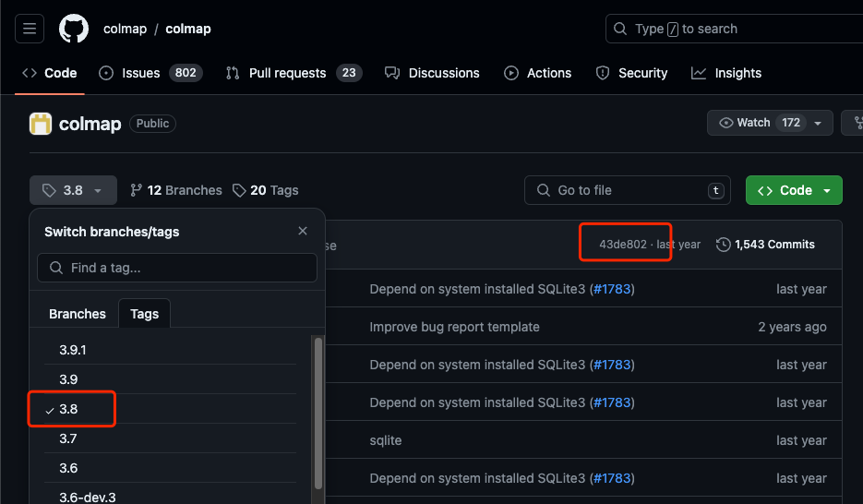Select the checked tag 3.8
Viewport: 863px width, 504px height.
pyautogui.click(x=170, y=409)
